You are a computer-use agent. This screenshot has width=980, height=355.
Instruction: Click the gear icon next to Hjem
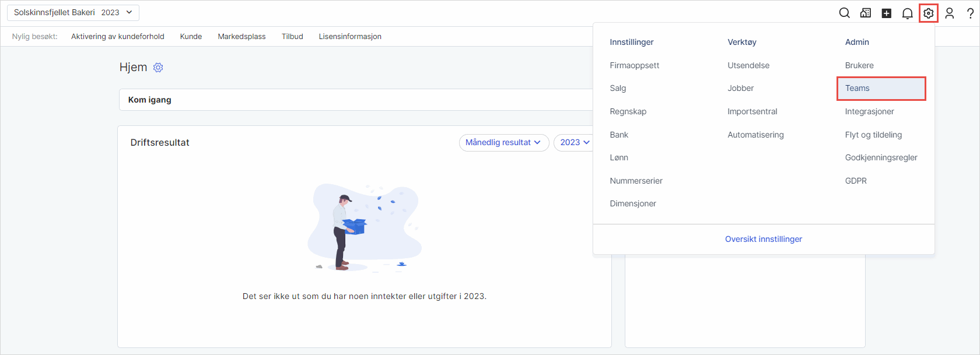click(158, 68)
